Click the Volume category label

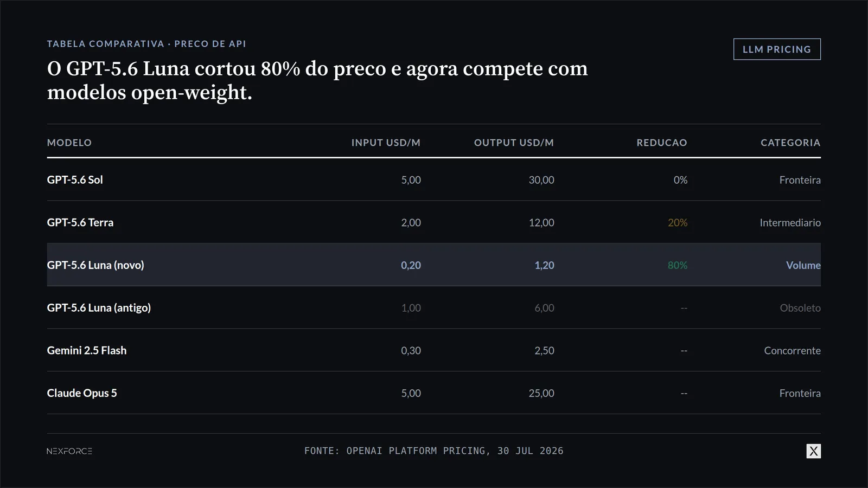pos(803,265)
